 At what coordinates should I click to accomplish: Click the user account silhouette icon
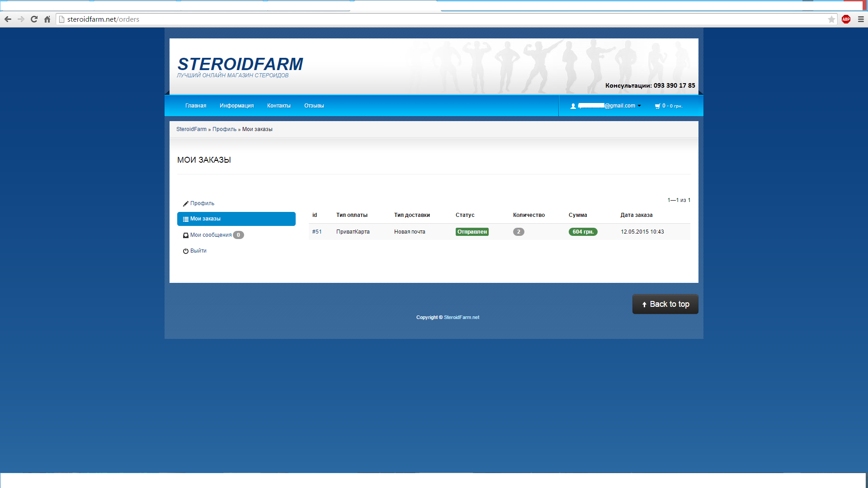click(x=573, y=106)
